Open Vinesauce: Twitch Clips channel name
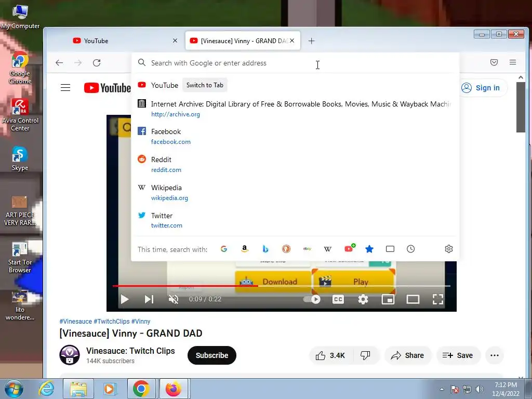532x399 pixels. click(x=130, y=351)
